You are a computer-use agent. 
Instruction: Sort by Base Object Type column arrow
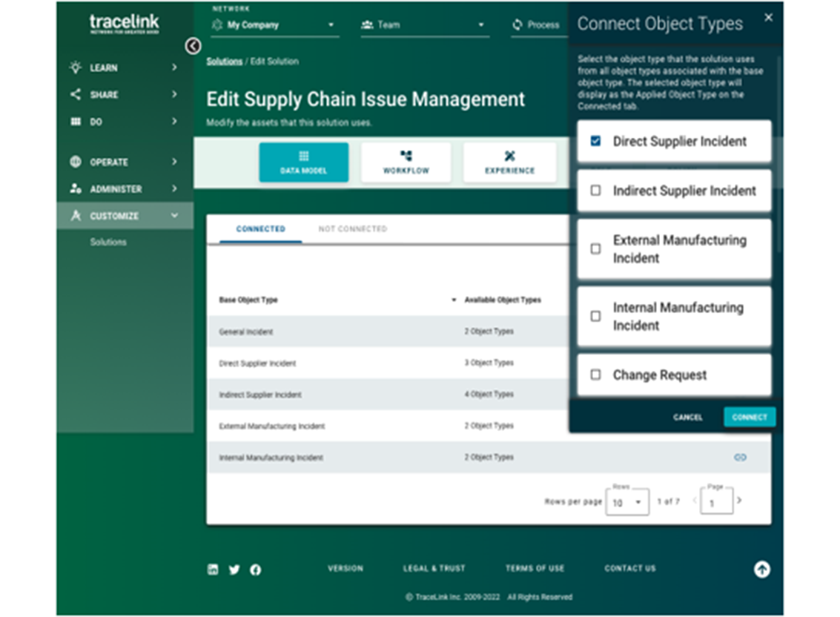(454, 300)
